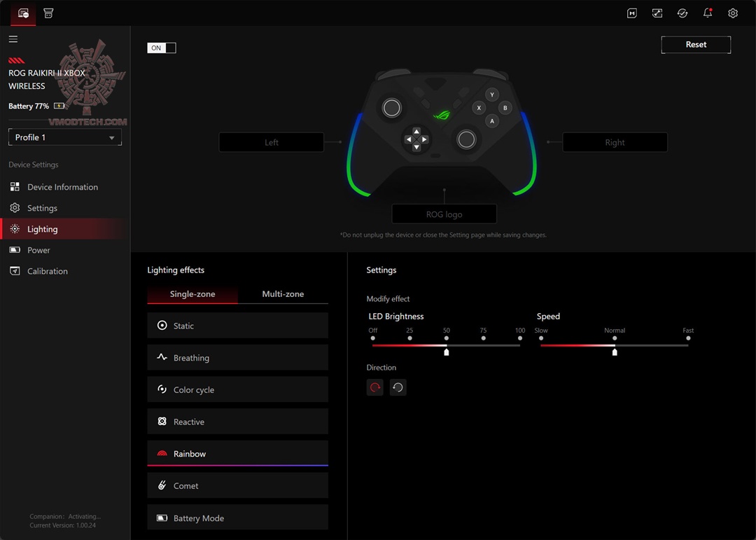This screenshot has height=540, width=756.
Task: Switch to the Single-zone tab
Action: 192,294
